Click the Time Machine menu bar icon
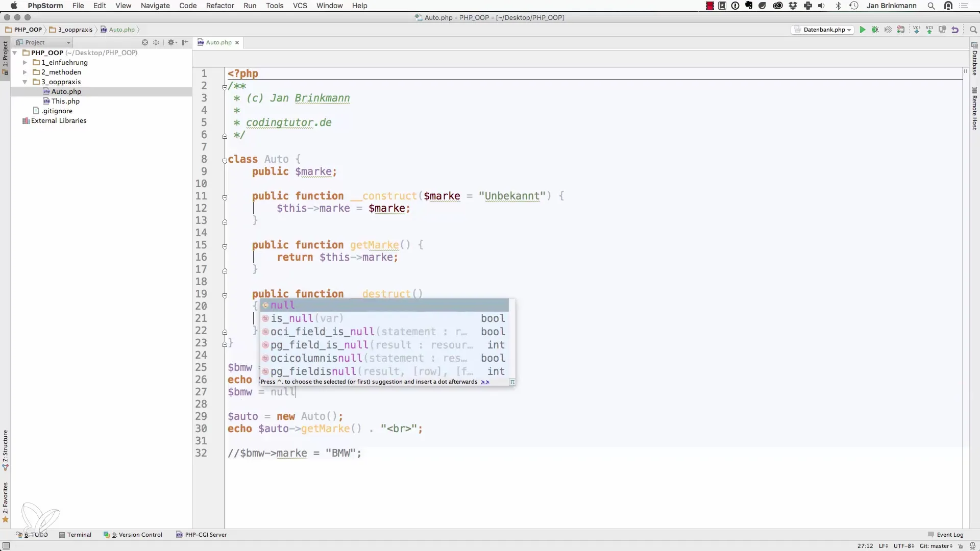 853,6
